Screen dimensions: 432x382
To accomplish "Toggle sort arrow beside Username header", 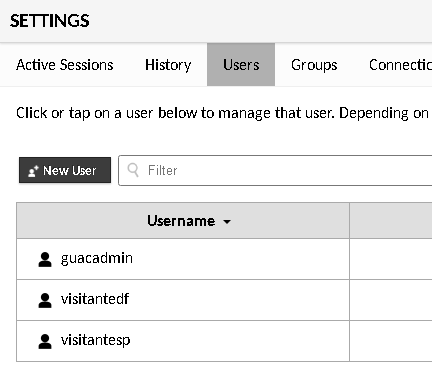I will point(227,221).
